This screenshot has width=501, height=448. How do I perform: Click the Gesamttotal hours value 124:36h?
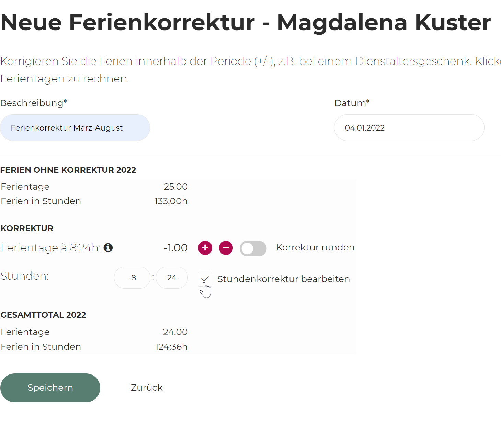pos(171,347)
